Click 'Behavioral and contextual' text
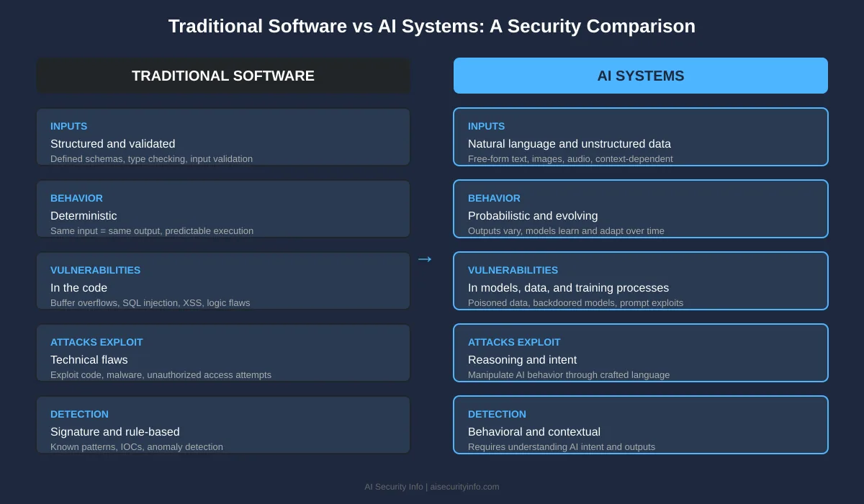This screenshot has height=504, width=864. (534, 432)
